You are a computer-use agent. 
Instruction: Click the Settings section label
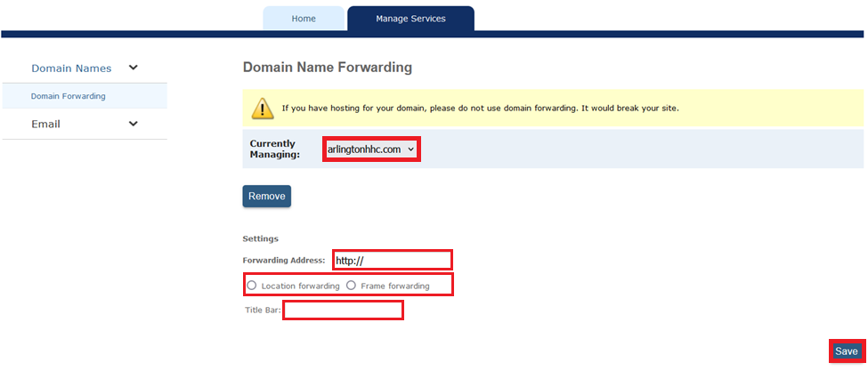tap(260, 238)
